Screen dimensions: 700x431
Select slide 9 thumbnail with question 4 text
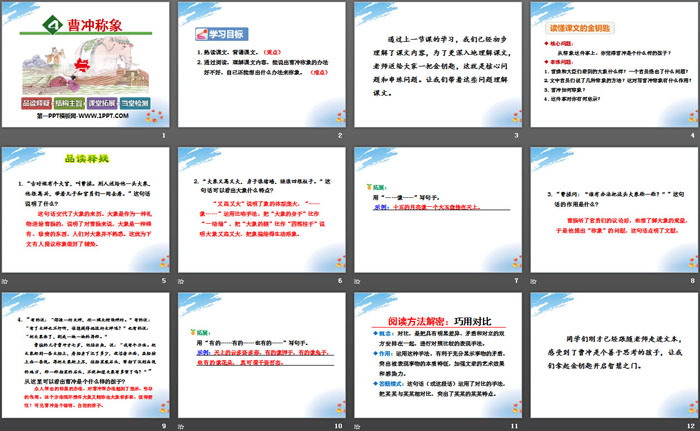pos(86,356)
